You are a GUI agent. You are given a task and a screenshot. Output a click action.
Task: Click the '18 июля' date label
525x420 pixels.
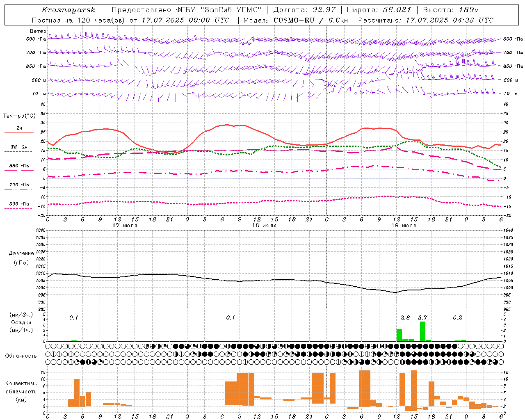(264, 226)
